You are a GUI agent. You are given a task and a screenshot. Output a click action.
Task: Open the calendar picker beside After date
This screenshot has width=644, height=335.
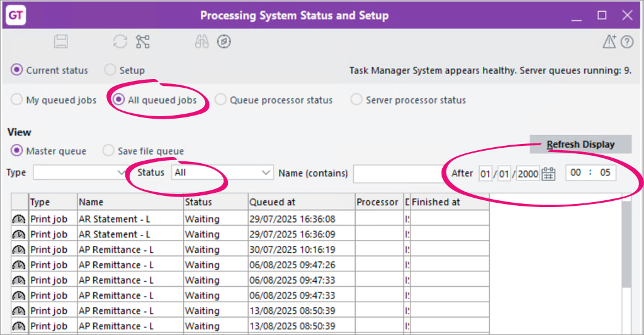[x=548, y=174]
